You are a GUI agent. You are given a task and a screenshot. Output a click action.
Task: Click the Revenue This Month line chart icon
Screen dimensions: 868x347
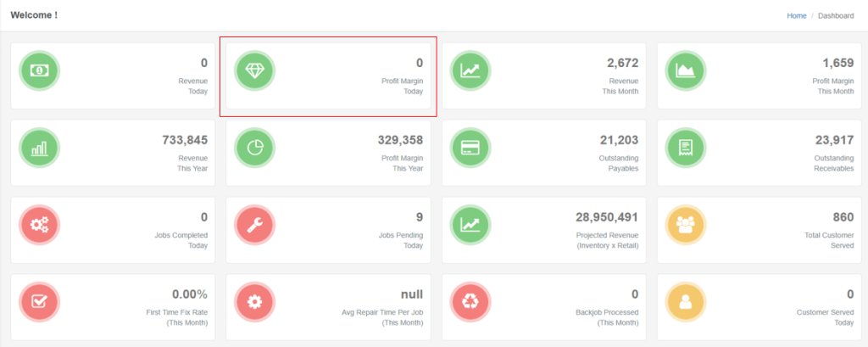[x=470, y=70]
